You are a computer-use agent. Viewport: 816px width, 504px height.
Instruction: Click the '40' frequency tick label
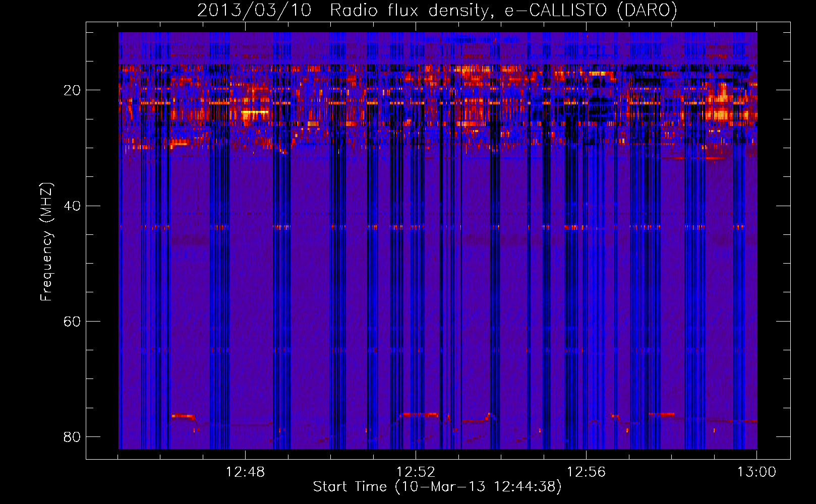tap(72, 206)
